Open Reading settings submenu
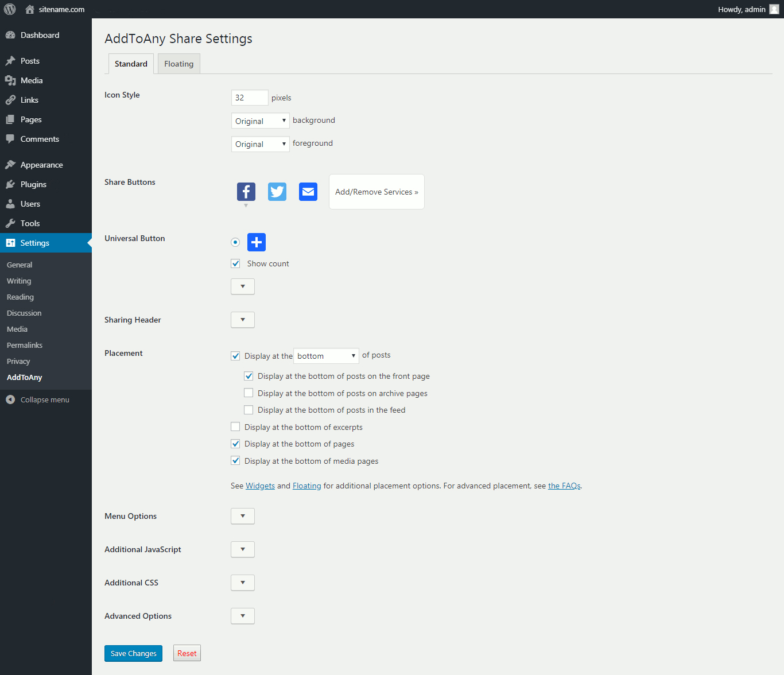784x675 pixels. click(20, 297)
